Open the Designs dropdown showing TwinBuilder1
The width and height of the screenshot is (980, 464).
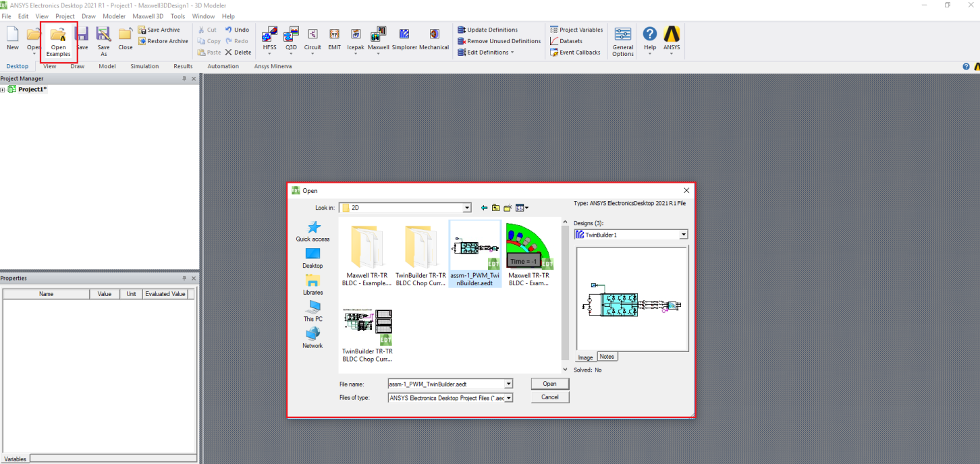pos(683,235)
